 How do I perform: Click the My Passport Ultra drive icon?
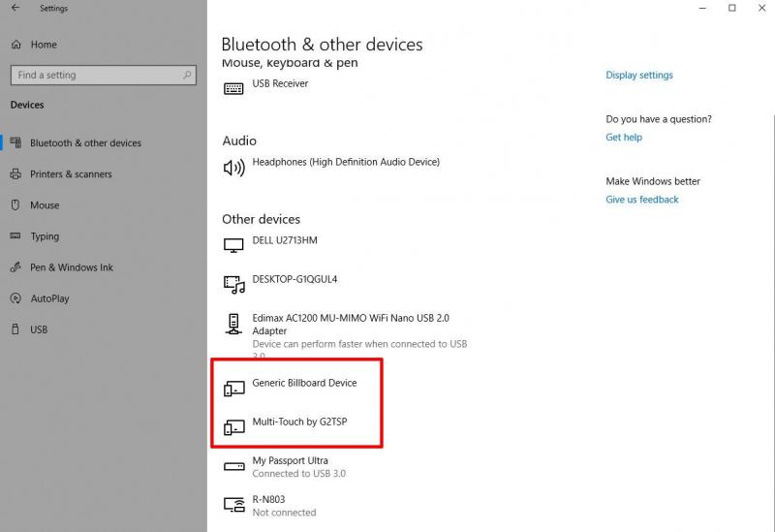(233, 466)
